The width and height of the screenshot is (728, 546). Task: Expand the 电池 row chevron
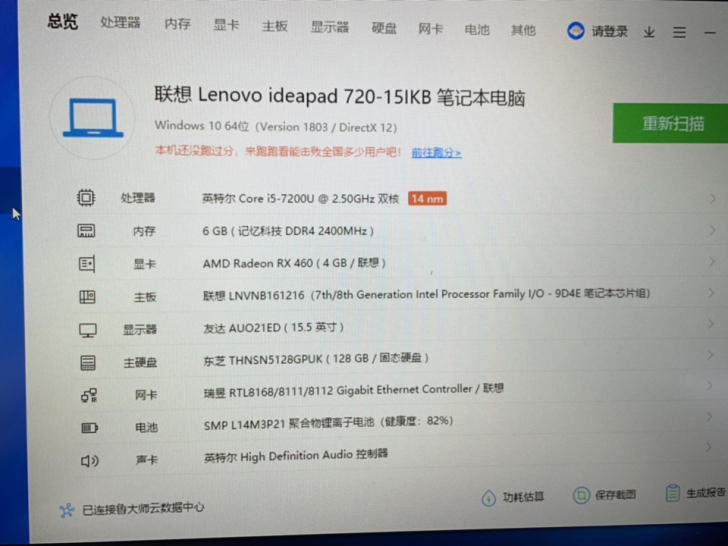pyautogui.click(x=709, y=416)
